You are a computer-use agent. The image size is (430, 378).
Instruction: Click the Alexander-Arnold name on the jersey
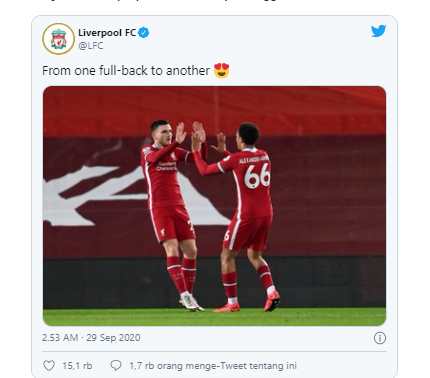coord(253,159)
